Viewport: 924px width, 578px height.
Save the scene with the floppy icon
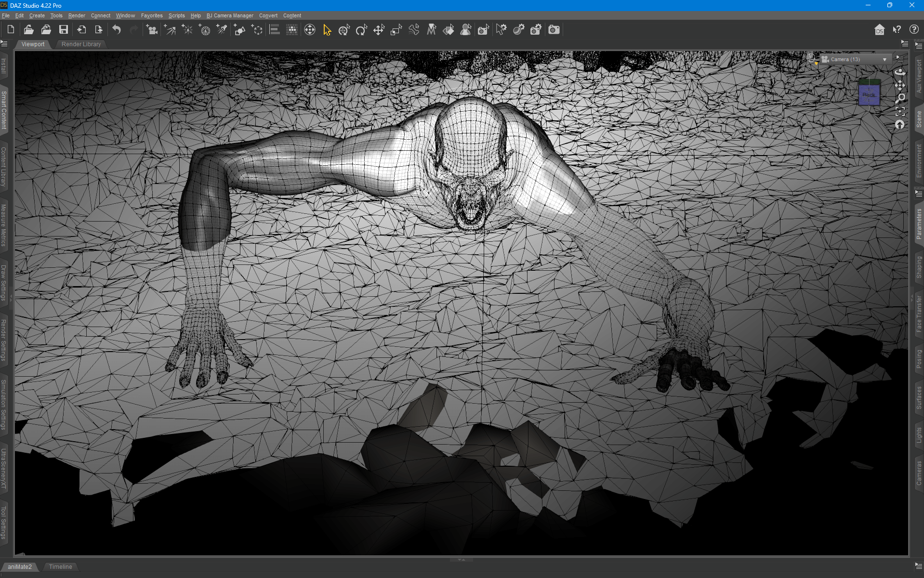(x=64, y=30)
